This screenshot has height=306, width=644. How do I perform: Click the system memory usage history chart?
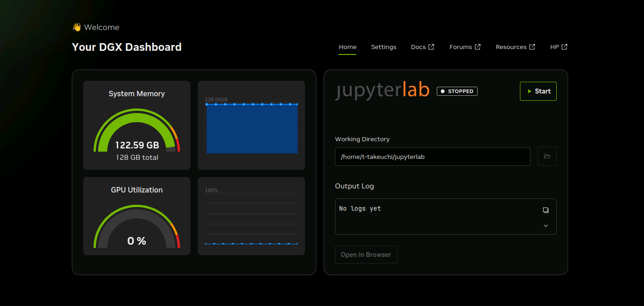click(251, 128)
